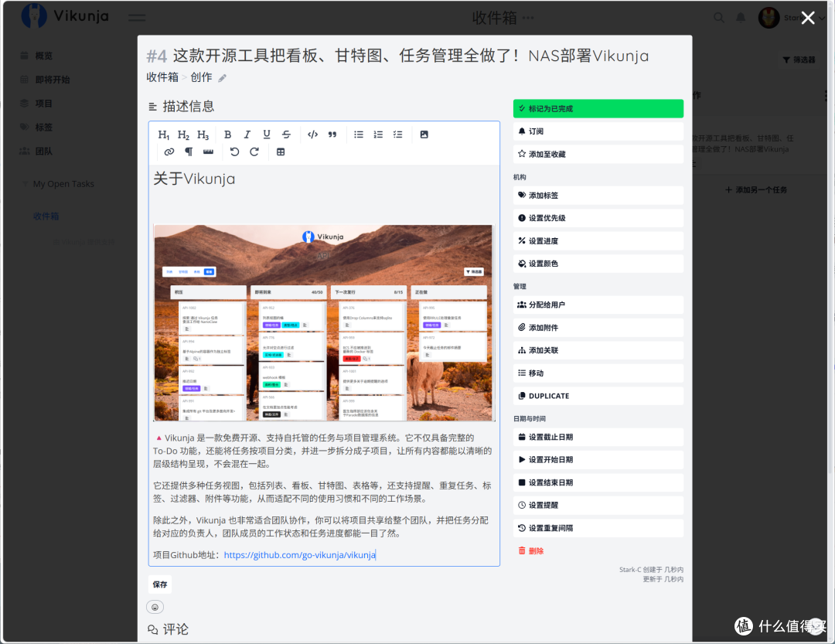Click the task title heading text
The width and height of the screenshot is (835, 644).
411,56
